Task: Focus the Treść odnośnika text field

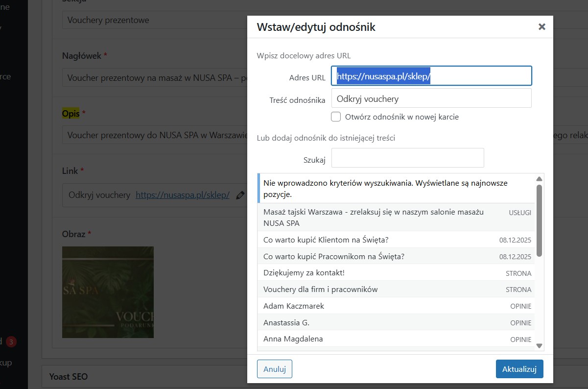Action: 431,98
